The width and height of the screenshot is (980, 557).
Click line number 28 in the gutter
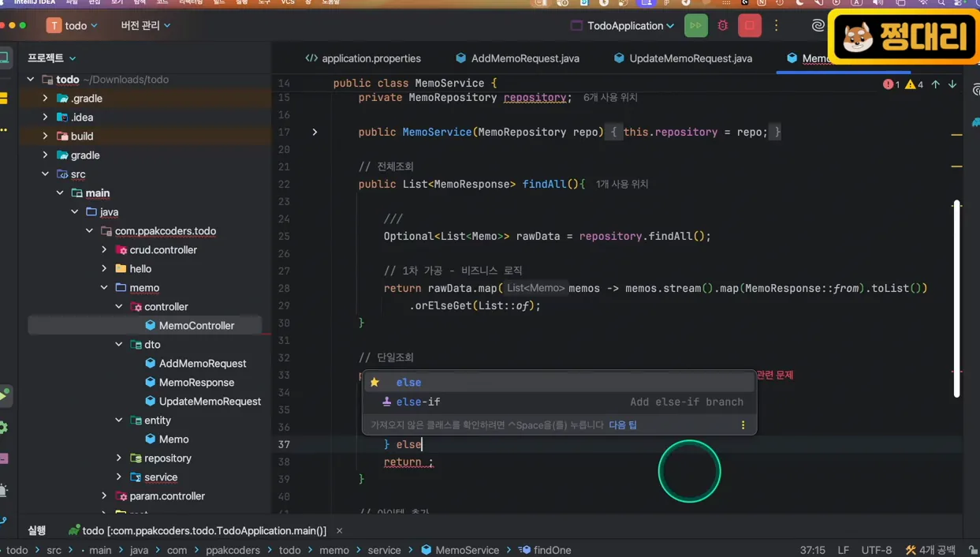(284, 289)
